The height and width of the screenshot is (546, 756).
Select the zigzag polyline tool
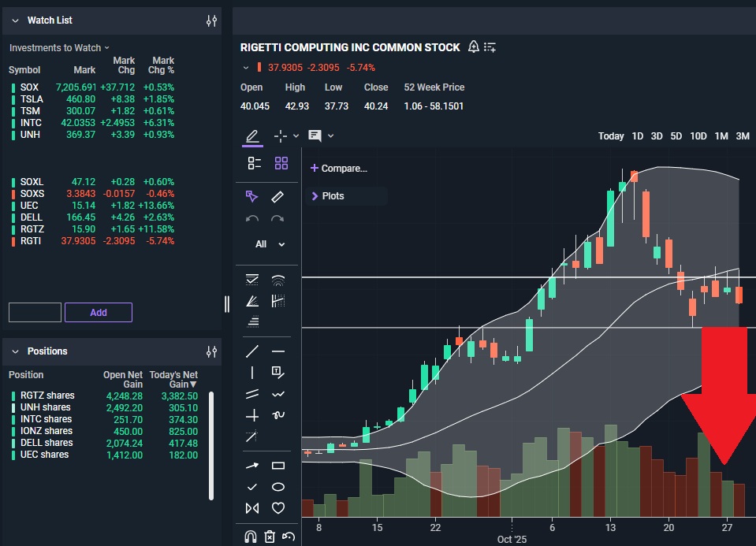click(x=278, y=394)
